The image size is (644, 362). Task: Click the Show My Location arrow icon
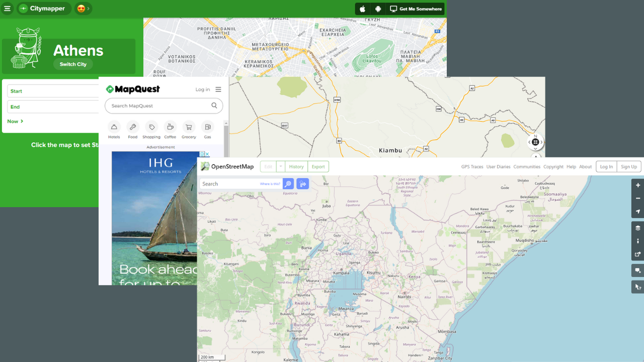click(638, 212)
